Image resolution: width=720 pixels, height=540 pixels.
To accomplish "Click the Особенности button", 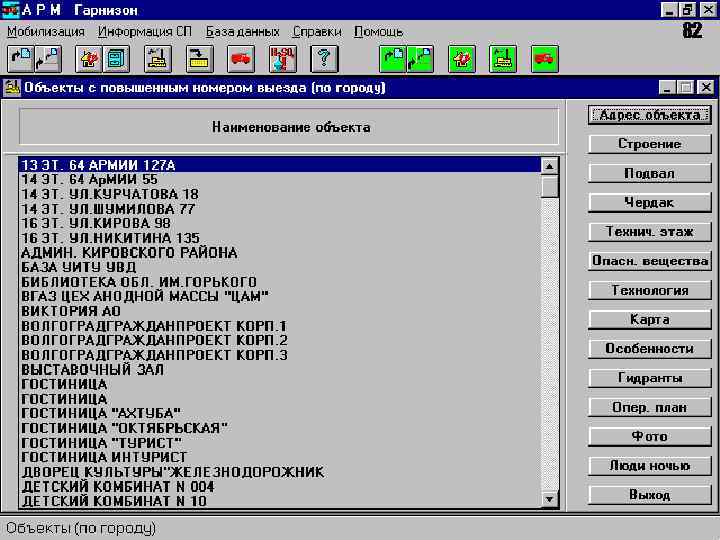I will [650, 349].
